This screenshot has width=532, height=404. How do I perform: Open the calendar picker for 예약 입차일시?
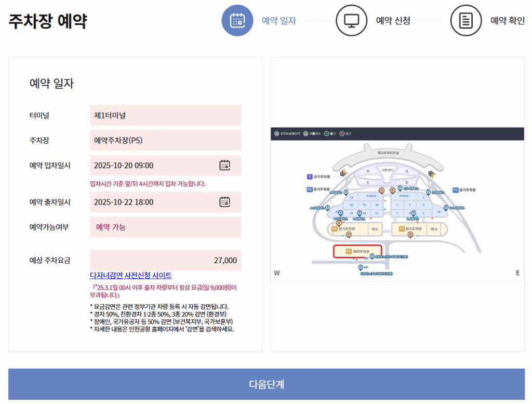tap(224, 165)
